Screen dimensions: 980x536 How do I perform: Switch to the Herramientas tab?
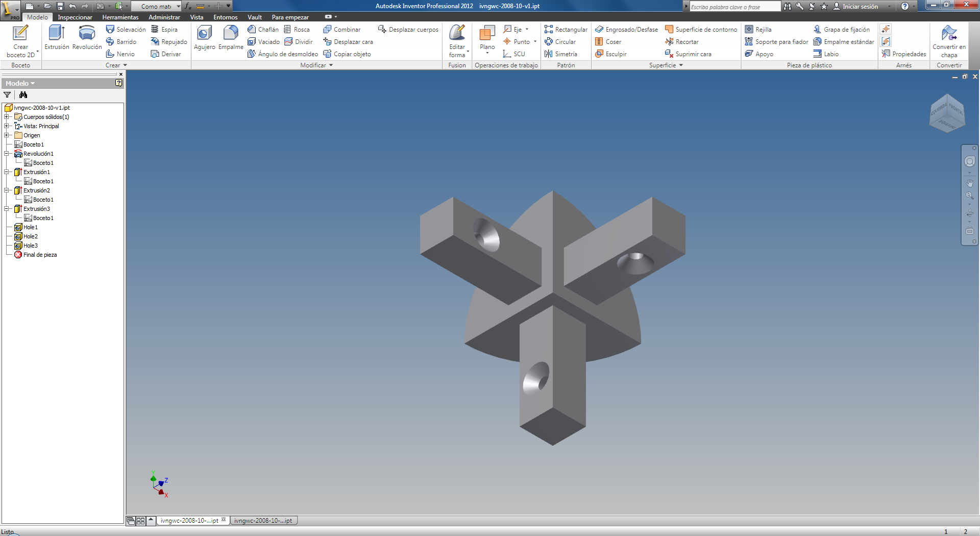click(x=120, y=17)
